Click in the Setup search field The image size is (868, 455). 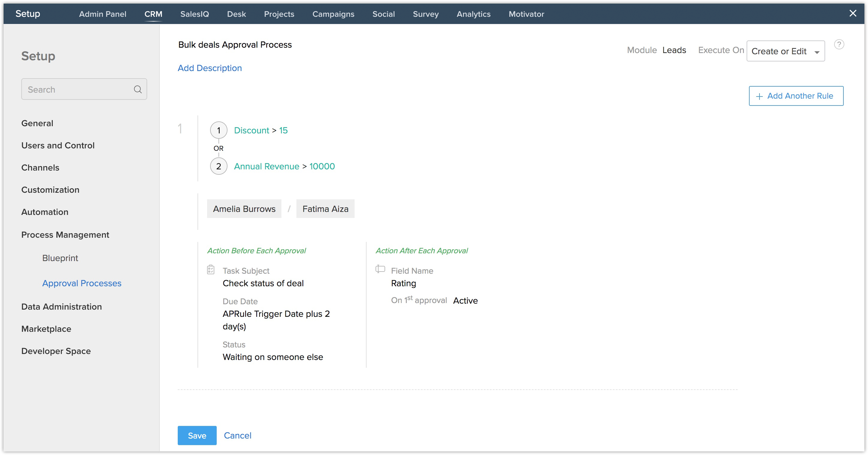click(84, 89)
